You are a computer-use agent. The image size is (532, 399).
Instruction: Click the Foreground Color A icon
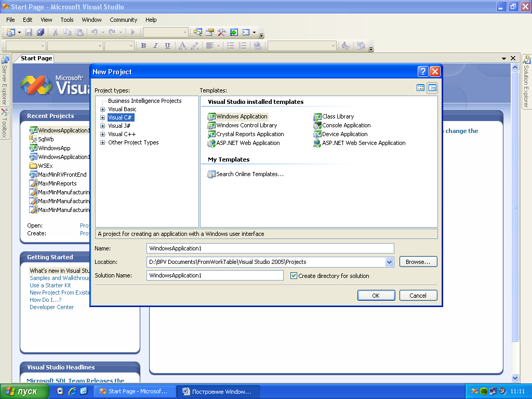click(182, 46)
